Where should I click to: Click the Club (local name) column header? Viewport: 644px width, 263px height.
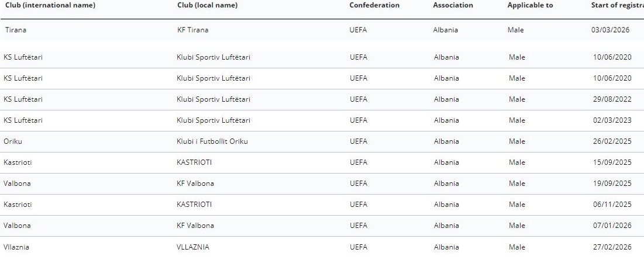point(207,5)
